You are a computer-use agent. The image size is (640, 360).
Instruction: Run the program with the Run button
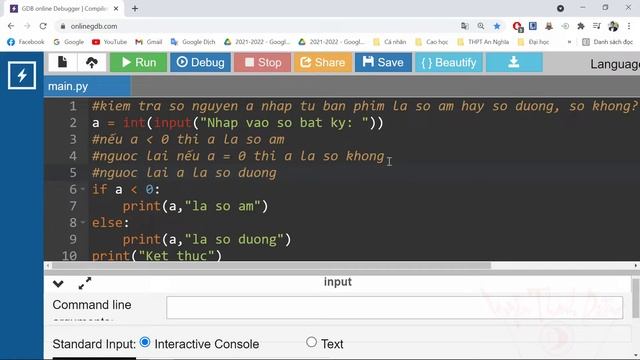[x=138, y=62]
